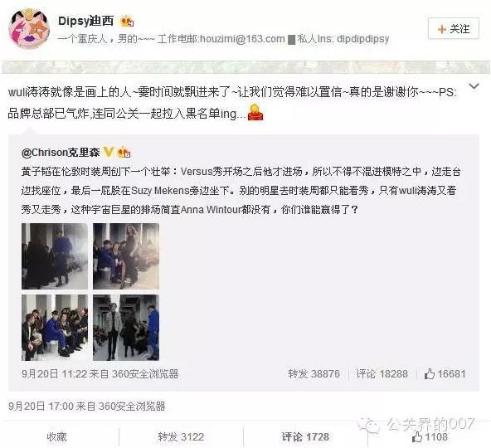Open the bottom-right runway model photo thumbnail
The height and width of the screenshot is (448, 491).
pos(126,328)
